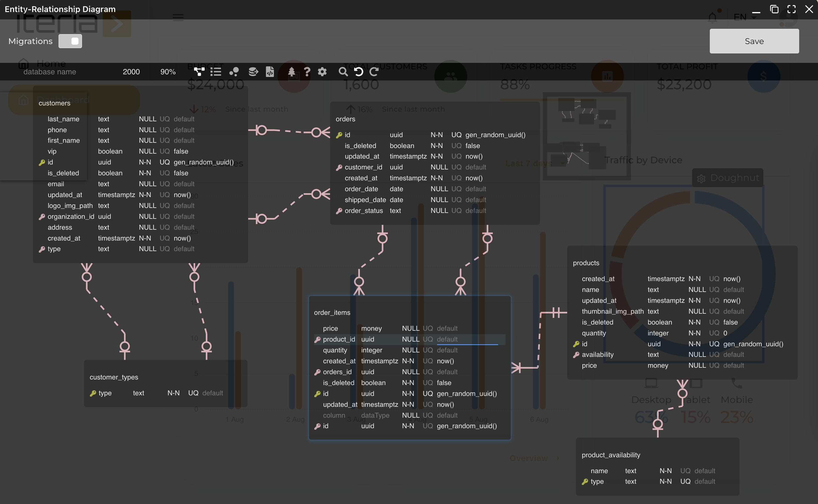The height and width of the screenshot is (504, 818).
Task: Click the bubbles layout icon
Action: [234, 72]
